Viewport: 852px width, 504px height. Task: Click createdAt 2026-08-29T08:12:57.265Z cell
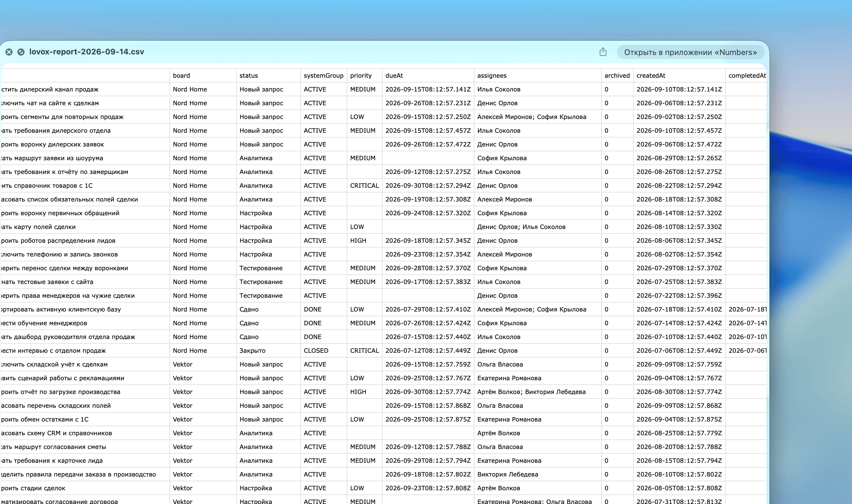pyautogui.click(x=679, y=158)
